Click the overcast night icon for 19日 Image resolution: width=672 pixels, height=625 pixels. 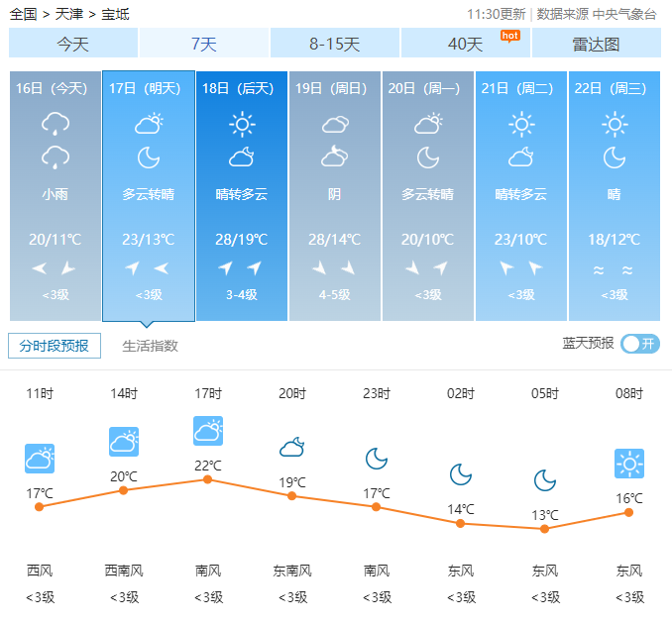point(335,156)
